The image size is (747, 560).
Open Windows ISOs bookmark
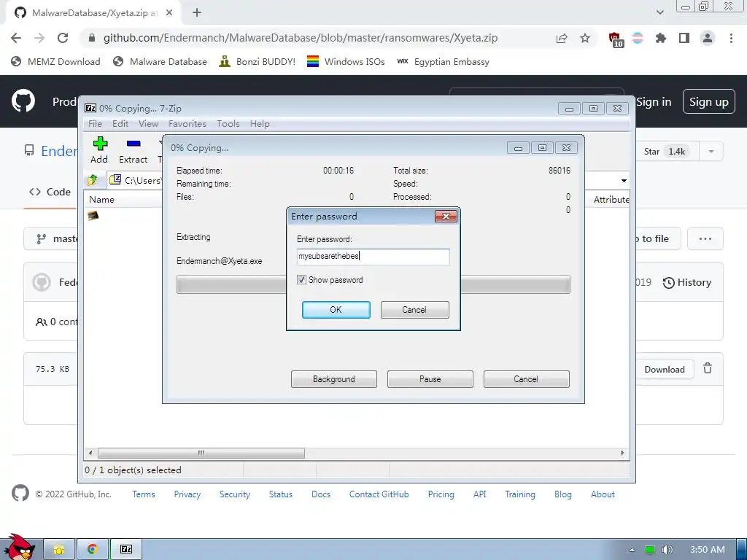coord(346,61)
